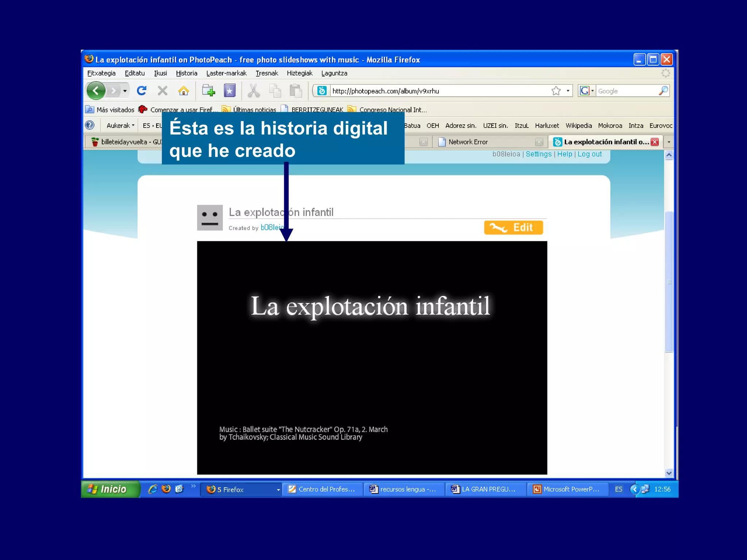This screenshot has width=747, height=560.
Task: Switch to Centro del Profes... taskbar item
Action: pos(324,489)
